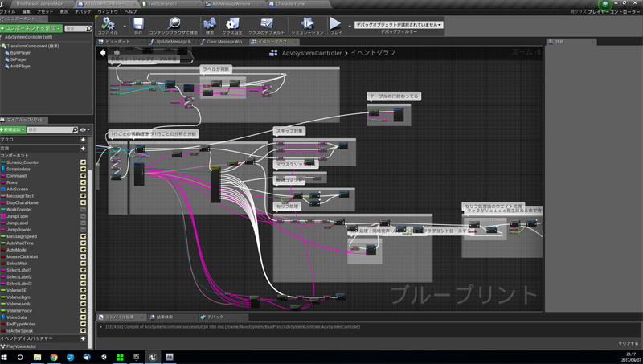Select the BgmPlayer component

tap(21, 53)
